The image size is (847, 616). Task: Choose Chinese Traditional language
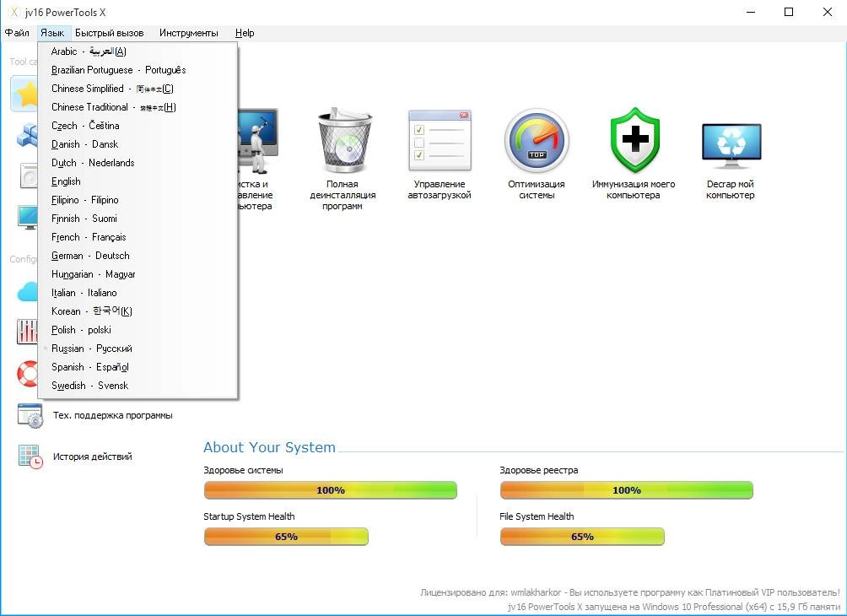point(138,107)
